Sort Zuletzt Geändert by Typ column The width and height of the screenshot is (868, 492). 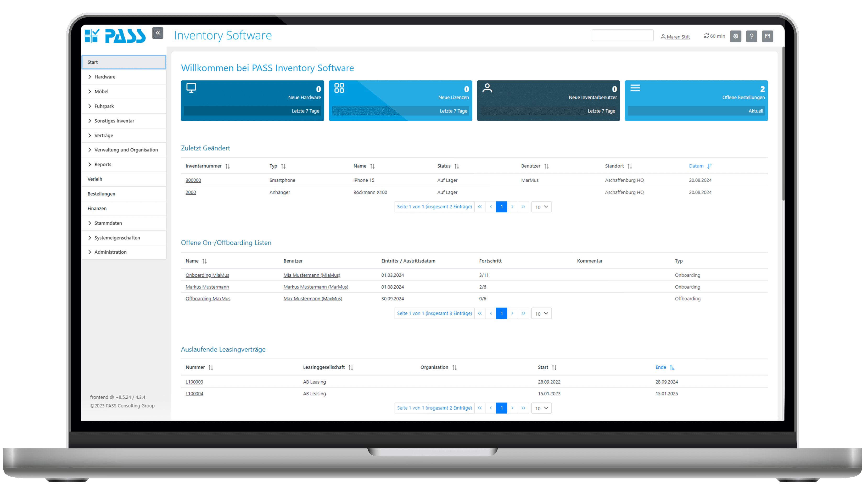point(283,166)
